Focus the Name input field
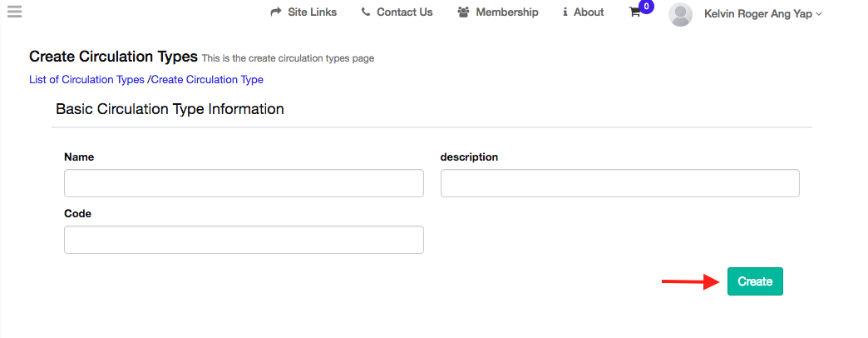The height and width of the screenshot is (338, 868). tap(244, 183)
